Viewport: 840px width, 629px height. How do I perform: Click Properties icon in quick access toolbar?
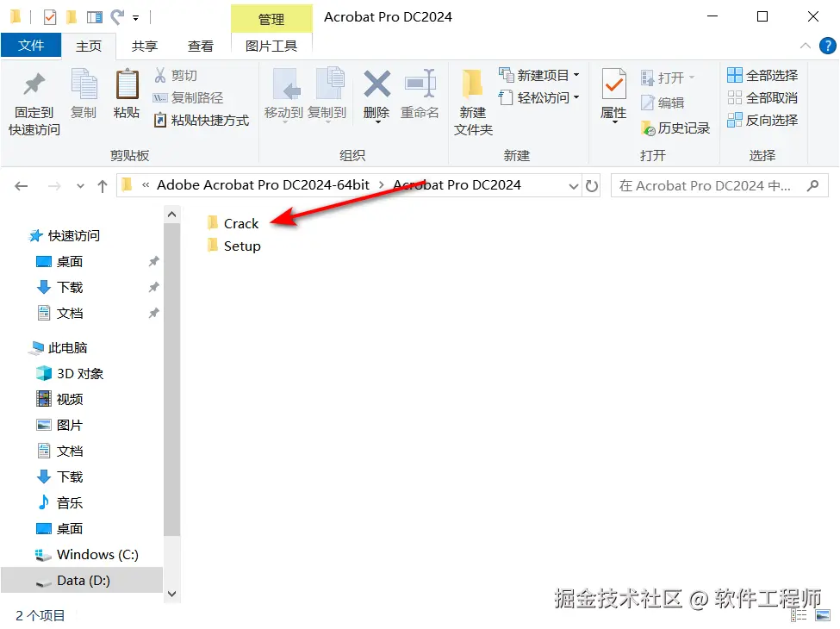pos(50,18)
